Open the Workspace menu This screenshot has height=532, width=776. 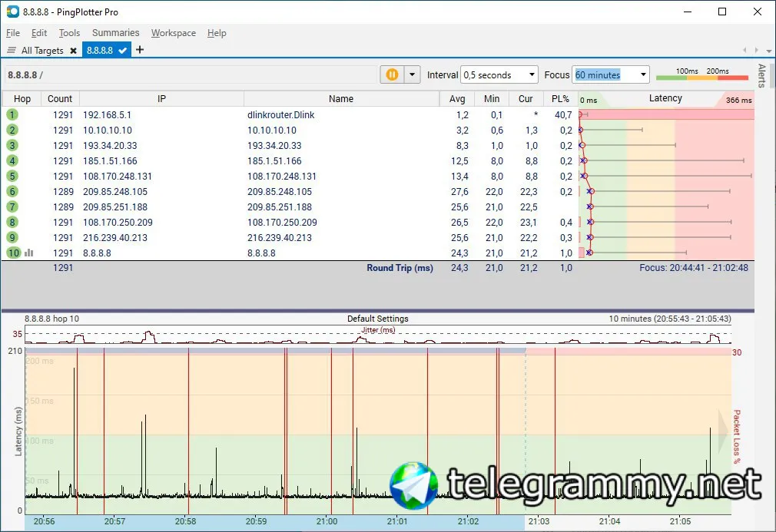[173, 33]
